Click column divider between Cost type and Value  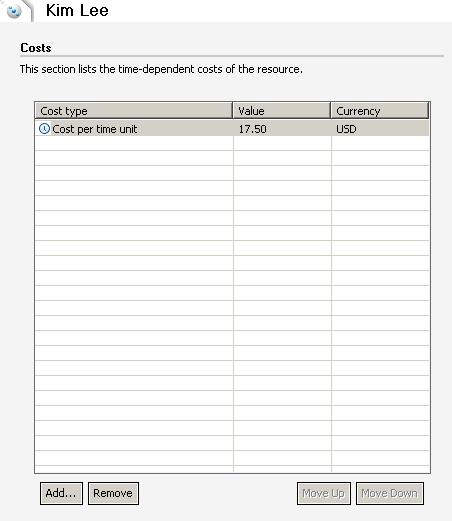233,111
